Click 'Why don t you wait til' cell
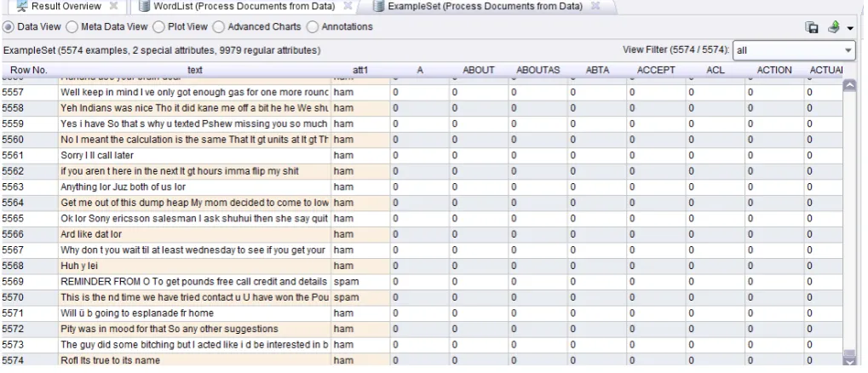This screenshot has height=373, width=868. click(195, 250)
